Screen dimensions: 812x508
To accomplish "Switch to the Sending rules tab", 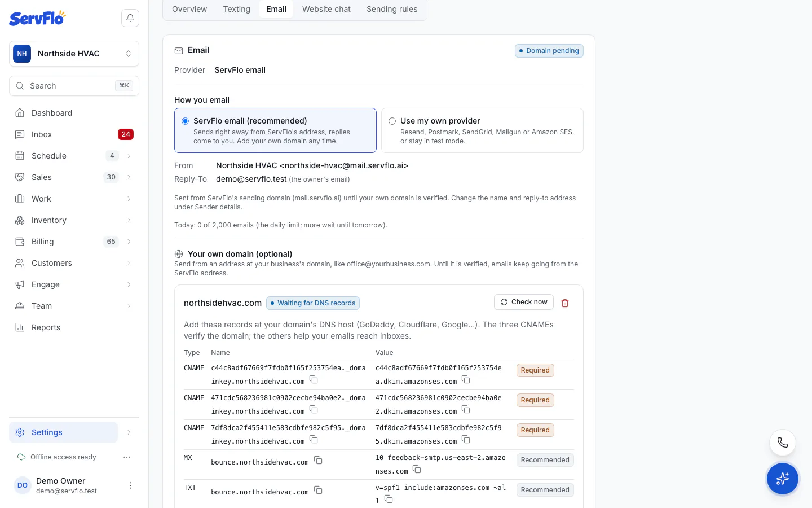I will [x=392, y=9].
